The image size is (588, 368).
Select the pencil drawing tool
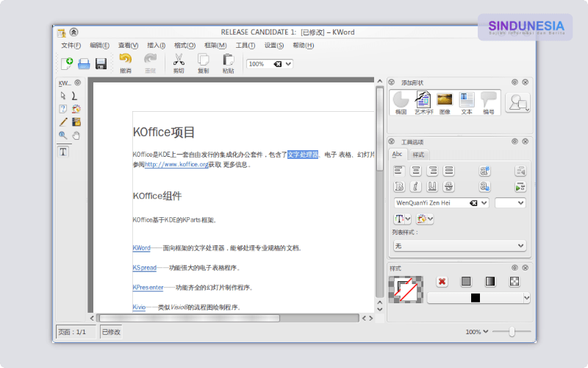point(63,122)
